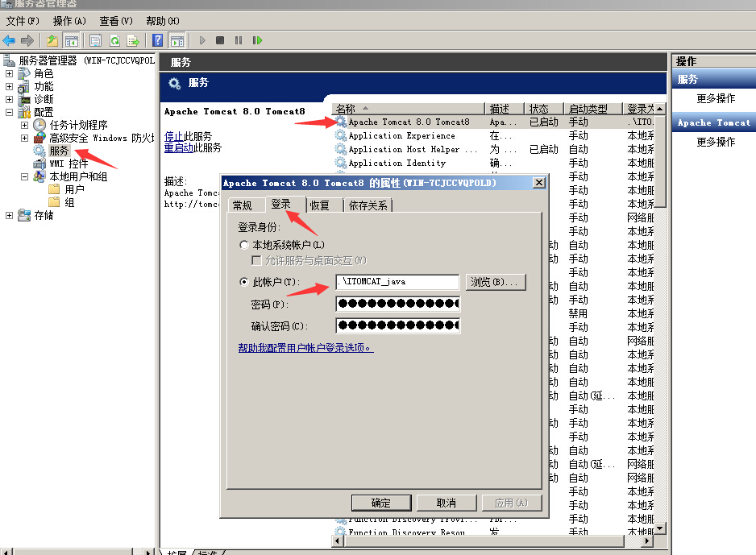Select the 本地系统帐户 radio button
The width and height of the screenshot is (756, 555).
tap(244, 245)
